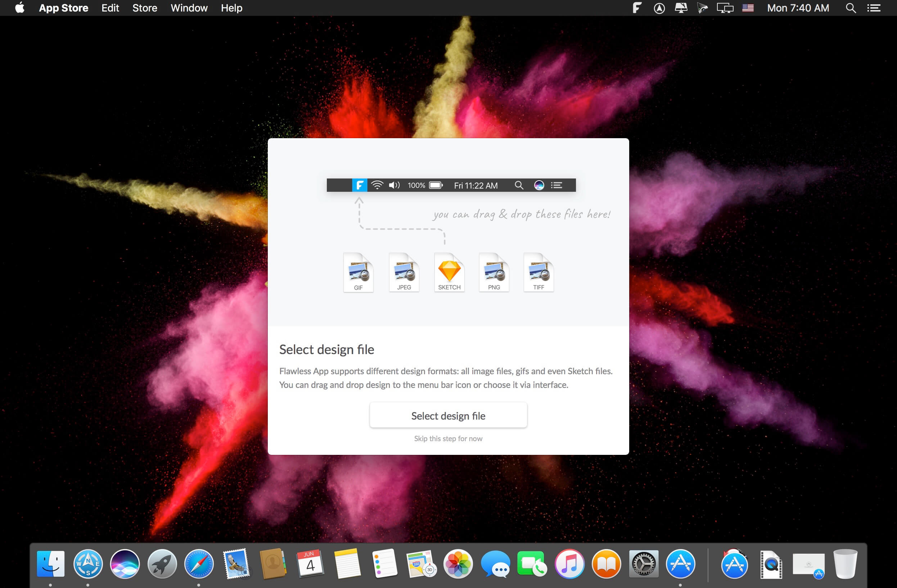The width and height of the screenshot is (897, 588).
Task: Click the "Flawless App supports different design formats" line
Action: [446, 371]
